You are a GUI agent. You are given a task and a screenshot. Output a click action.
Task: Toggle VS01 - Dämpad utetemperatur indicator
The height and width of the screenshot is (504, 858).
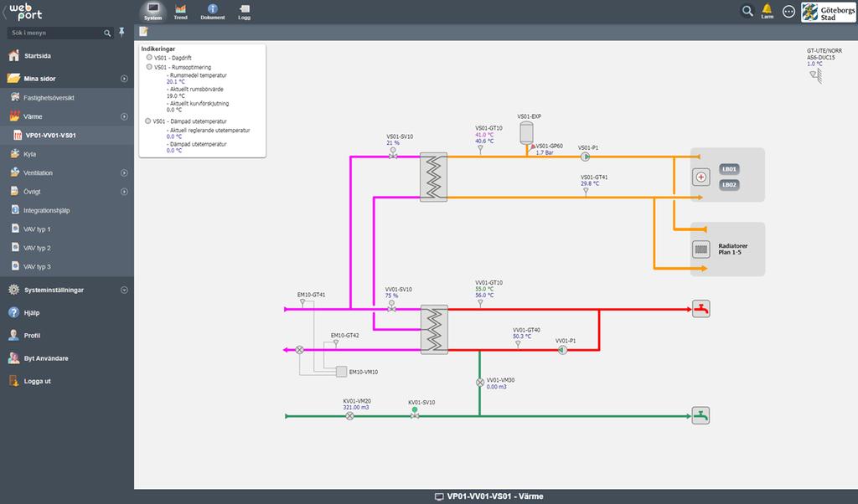(148, 121)
